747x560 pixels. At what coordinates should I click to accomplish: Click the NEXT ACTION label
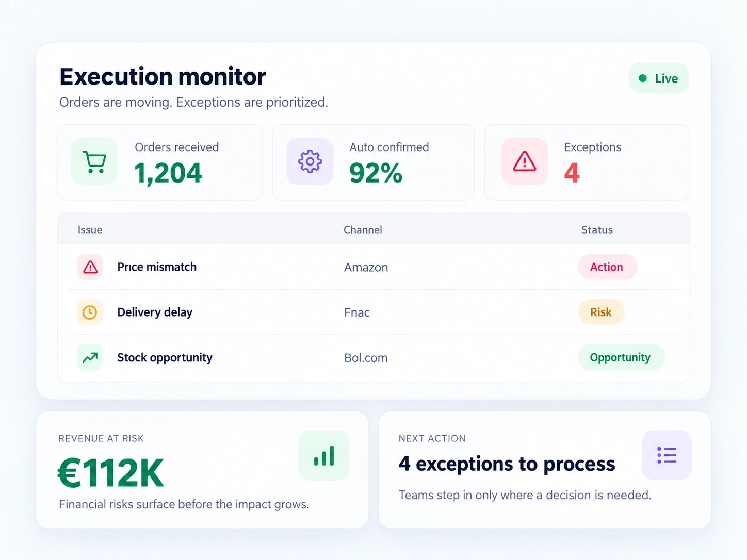tap(432, 438)
